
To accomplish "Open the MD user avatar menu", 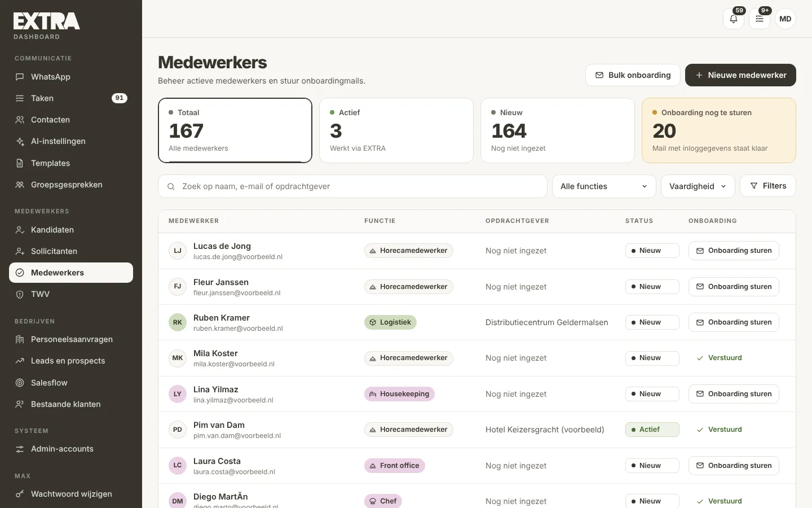I will tap(785, 19).
